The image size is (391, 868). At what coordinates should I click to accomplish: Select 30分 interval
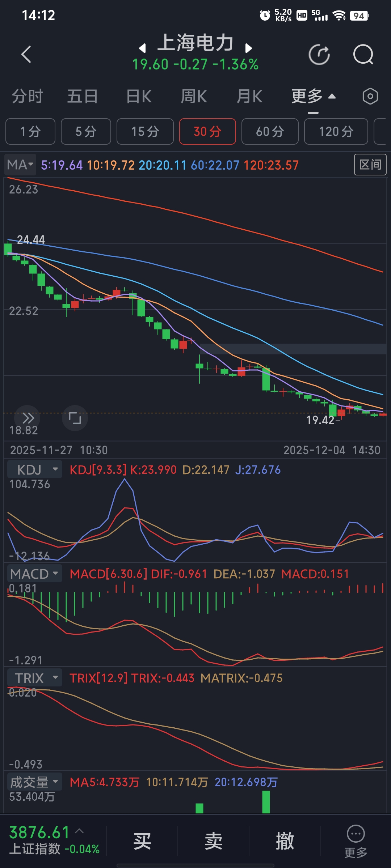tap(207, 131)
